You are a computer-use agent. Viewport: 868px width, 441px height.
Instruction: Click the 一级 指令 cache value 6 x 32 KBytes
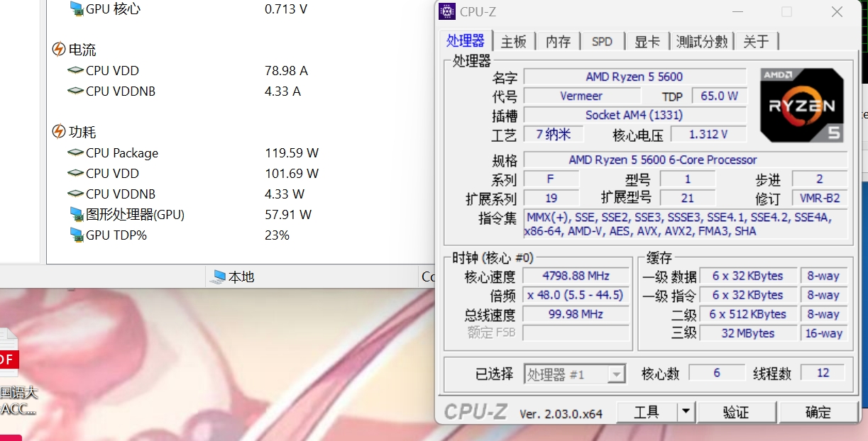pyautogui.click(x=748, y=295)
